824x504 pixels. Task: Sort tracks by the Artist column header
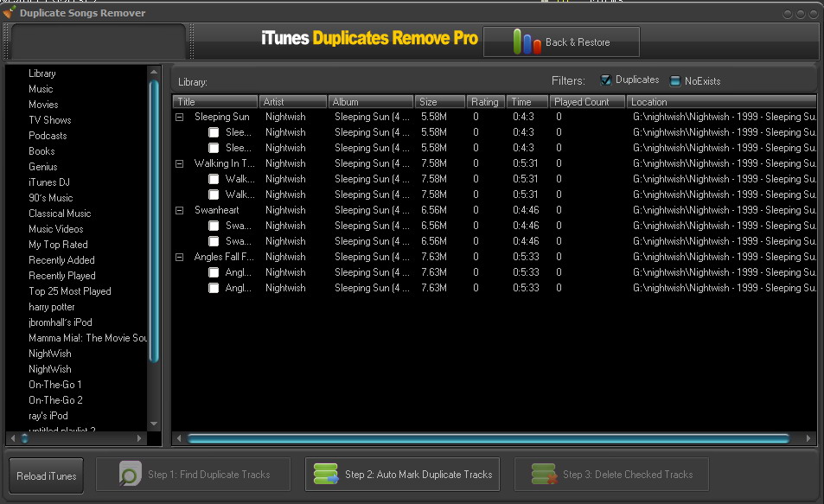click(x=292, y=102)
